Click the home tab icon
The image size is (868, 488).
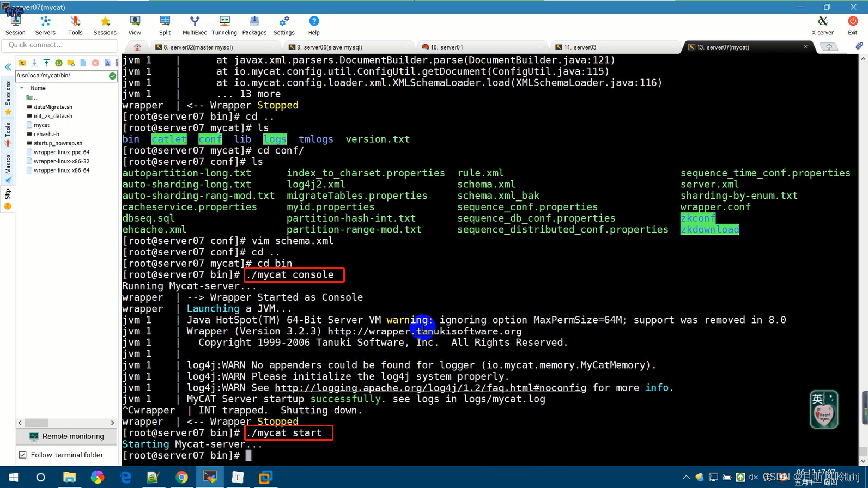(137, 47)
